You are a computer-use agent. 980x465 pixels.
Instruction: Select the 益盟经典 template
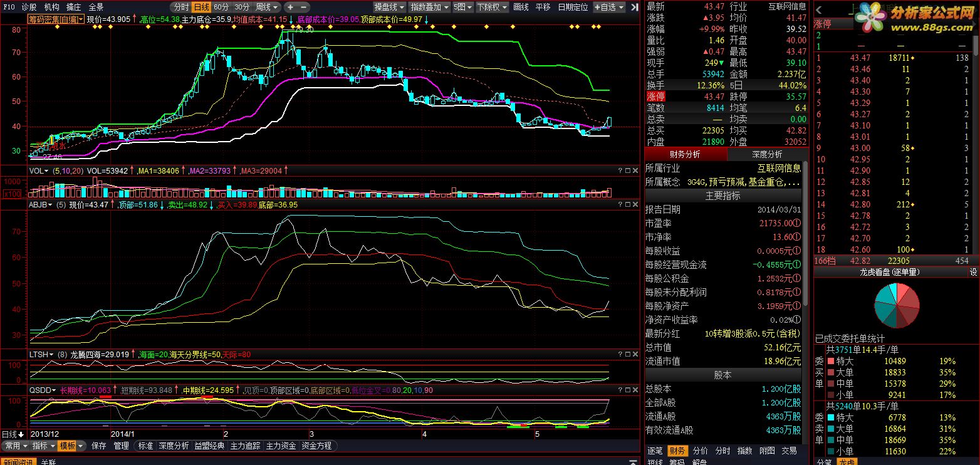click(x=209, y=446)
